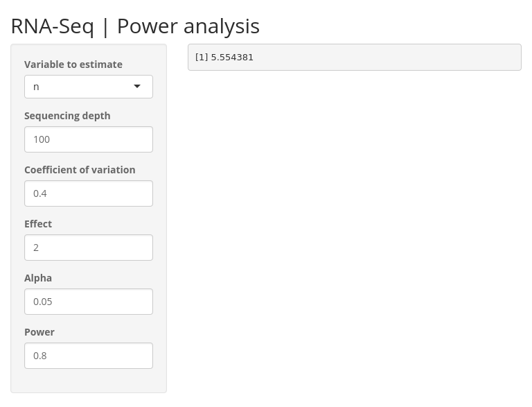This screenshot has height=407, width=532.
Task: Click 'Power analysis' in the page title
Action: click(x=188, y=26)
